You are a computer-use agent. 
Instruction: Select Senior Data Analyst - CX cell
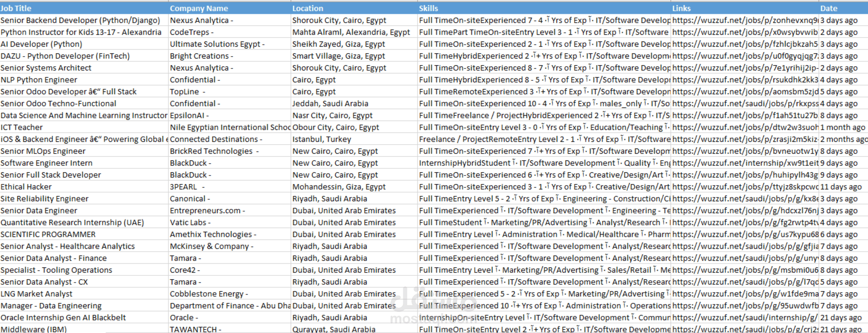click(84, 282)
